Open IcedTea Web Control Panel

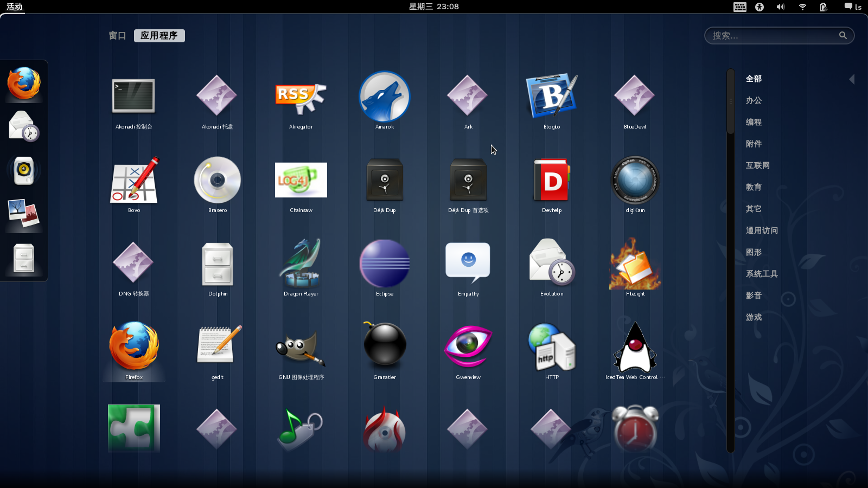click(x=635, y=351)
